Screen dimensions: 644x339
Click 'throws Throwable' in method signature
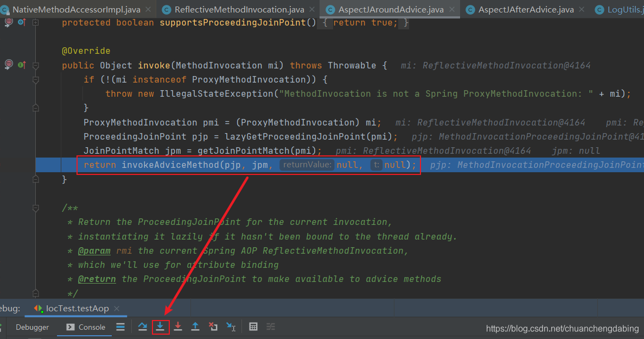(x=333, y=65)
